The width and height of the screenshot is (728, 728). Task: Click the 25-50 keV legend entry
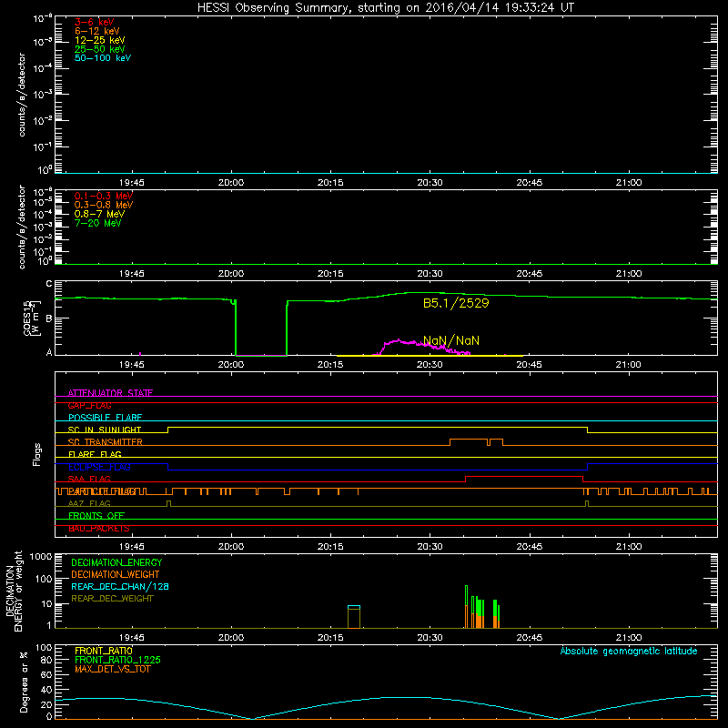coord(100,49)
